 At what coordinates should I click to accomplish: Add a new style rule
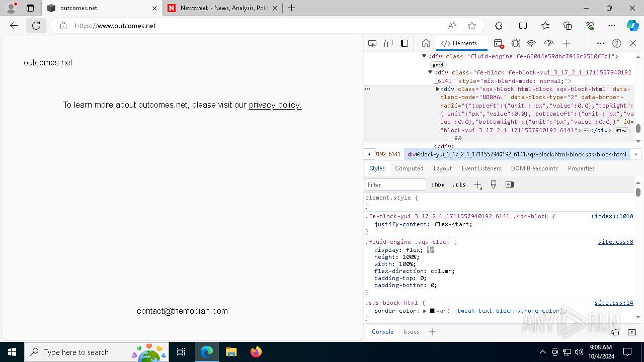click(477, 185)
